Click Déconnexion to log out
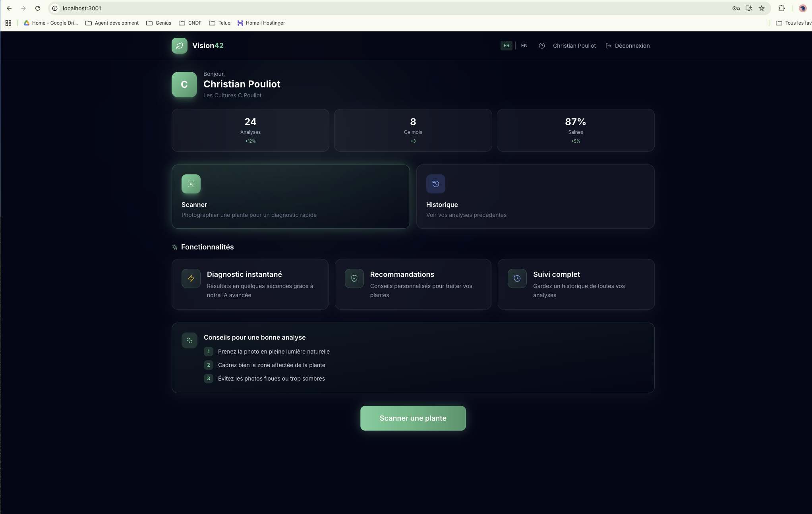Image resolution: width=812 pixels, height=514 pixels. click(628, 46)
